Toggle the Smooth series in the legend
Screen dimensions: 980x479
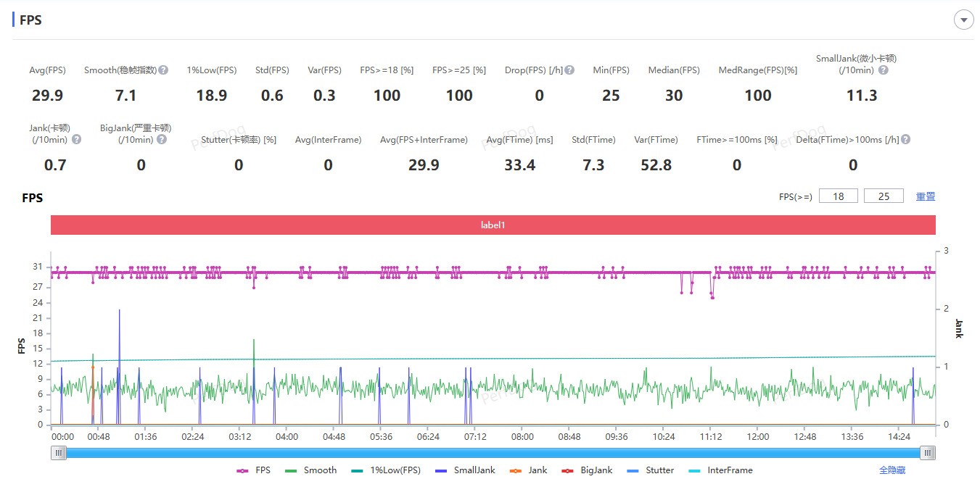[x=311, y=470]
